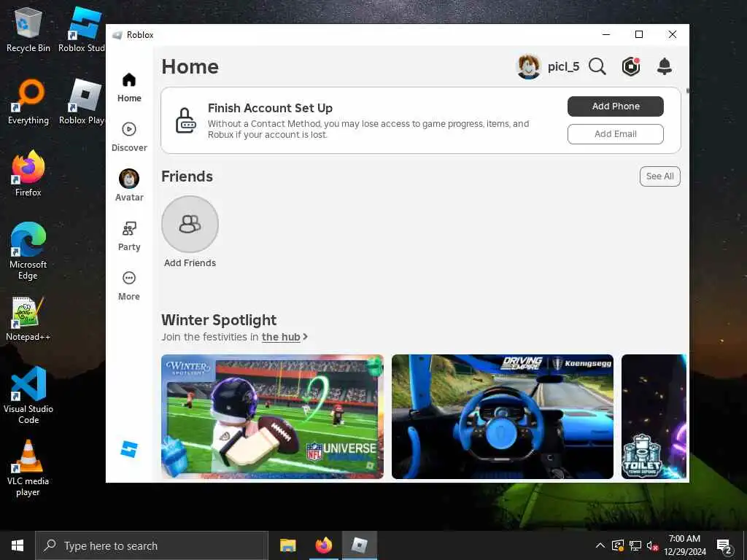The width and height of the screenshot is (747, 560).
Task: Open the More menu in sidebar
Action: point(129,286)
